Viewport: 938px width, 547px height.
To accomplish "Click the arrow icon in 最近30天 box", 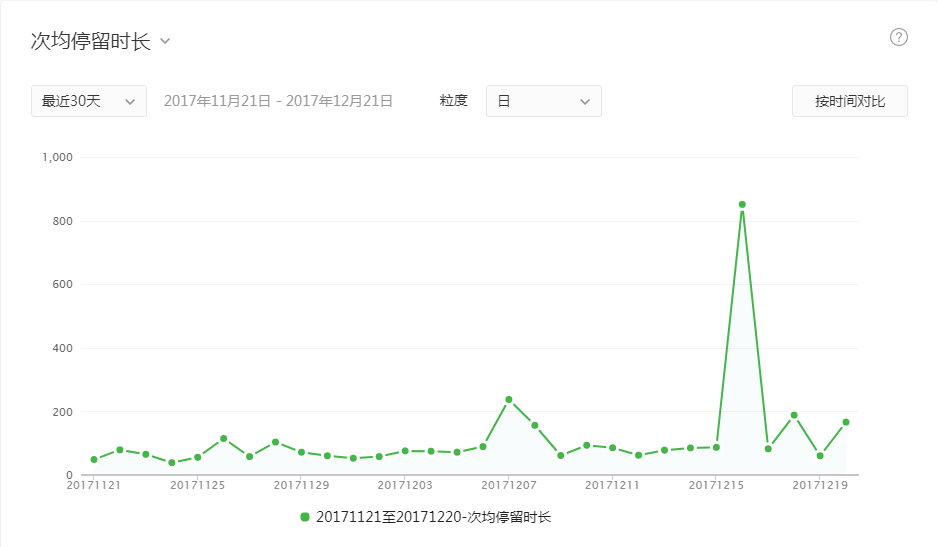I will (130, 101).
